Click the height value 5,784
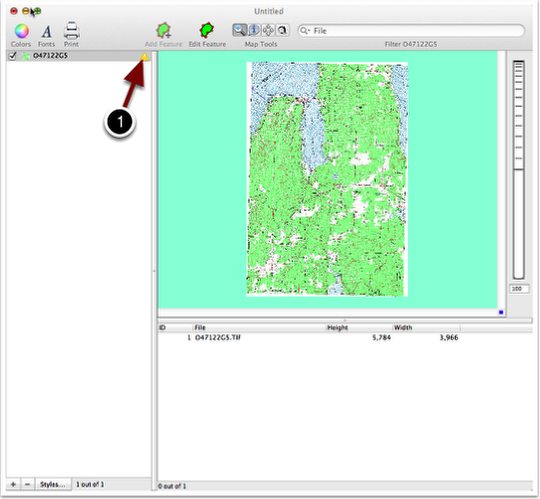Viewport: 540px width, 499px height. tap(381, 337)
